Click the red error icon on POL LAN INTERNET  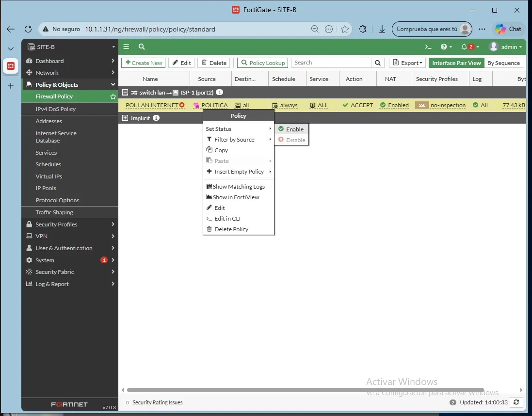click(x=182, y=105)
